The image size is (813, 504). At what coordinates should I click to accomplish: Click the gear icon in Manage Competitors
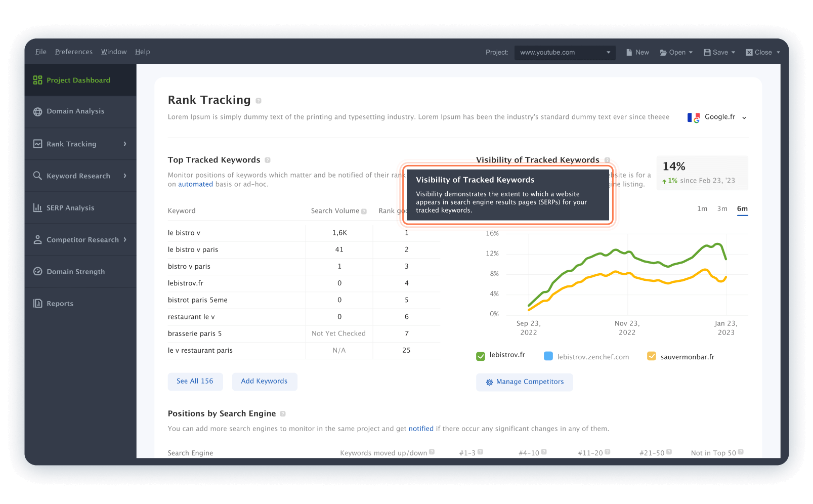(x=489, y=382)
